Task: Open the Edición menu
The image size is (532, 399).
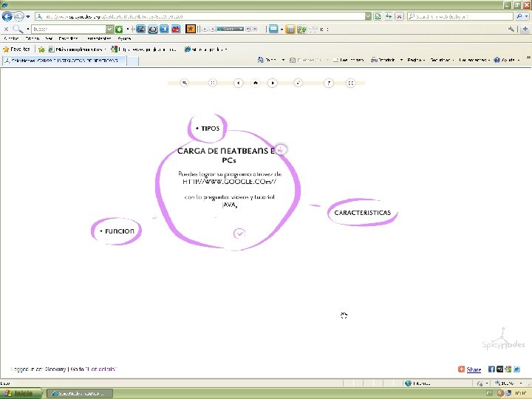Action: [x=33, y=38]
